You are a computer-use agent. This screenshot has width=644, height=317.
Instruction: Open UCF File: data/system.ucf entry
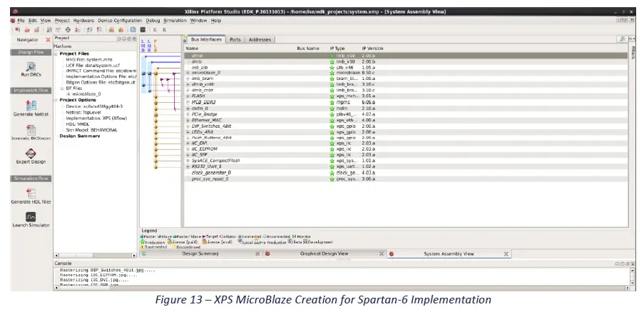[93, 66]
